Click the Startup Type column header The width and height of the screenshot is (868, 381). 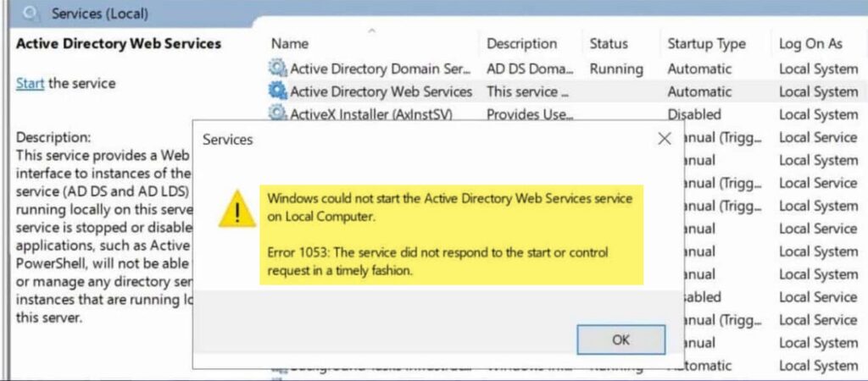706,44
